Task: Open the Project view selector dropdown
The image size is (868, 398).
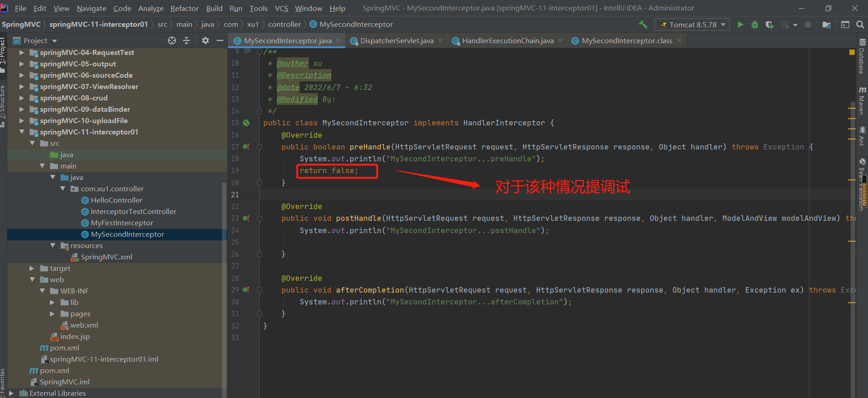Action: tap(35, 40)
